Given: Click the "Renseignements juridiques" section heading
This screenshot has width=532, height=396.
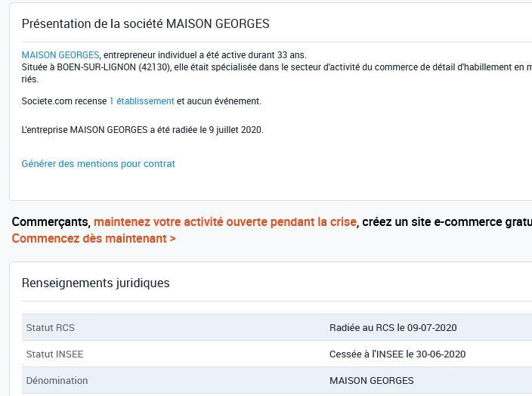Looking at the screenshot, I should coord(95,283).
